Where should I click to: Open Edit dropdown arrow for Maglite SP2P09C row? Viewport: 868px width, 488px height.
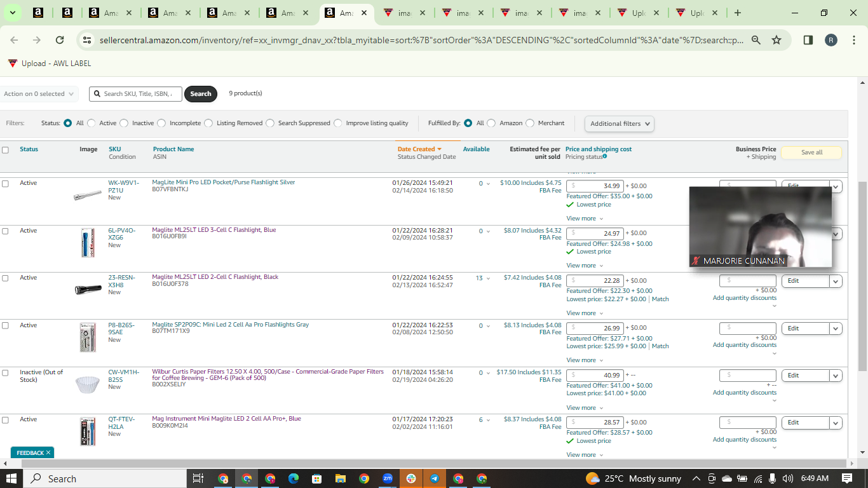pyautogui.click(x=836, y=329)
